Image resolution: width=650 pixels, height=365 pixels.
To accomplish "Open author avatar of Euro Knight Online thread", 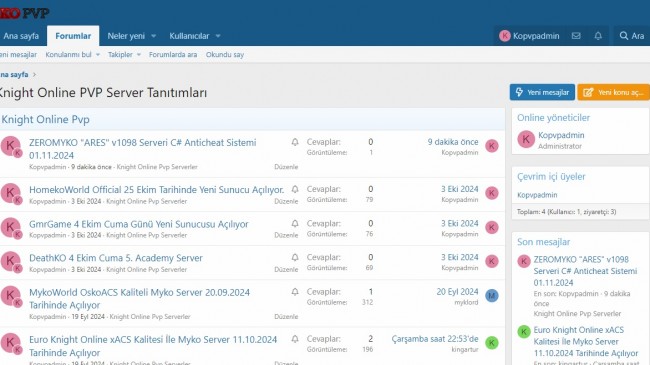I will (x=10, y=343).
